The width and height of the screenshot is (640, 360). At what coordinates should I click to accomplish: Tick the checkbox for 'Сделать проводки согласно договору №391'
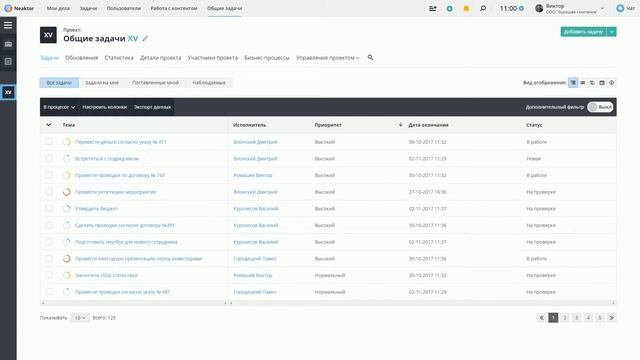49,225
